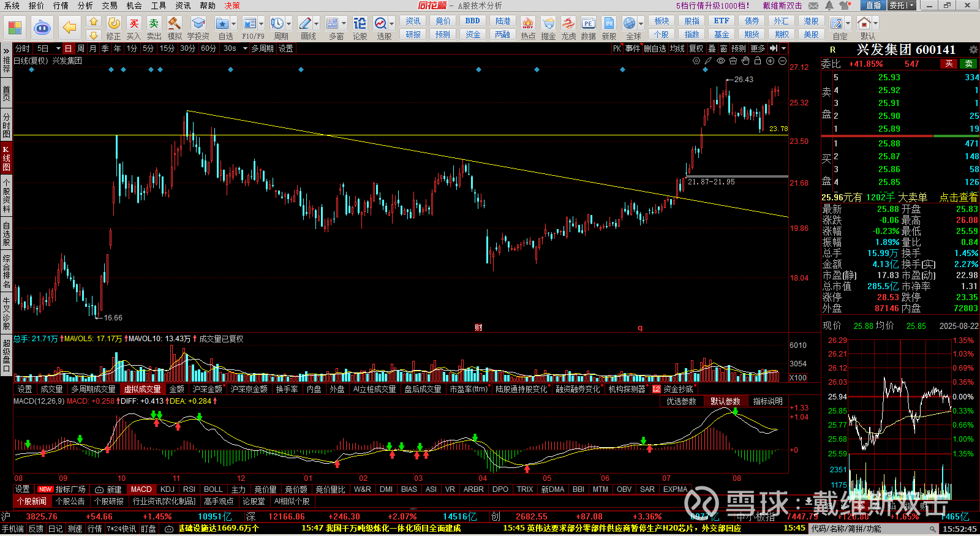The height and width of the screenshot is (536, 980).
Task: Open the 个股公告 news tab
Action: [x=70, y=501]
